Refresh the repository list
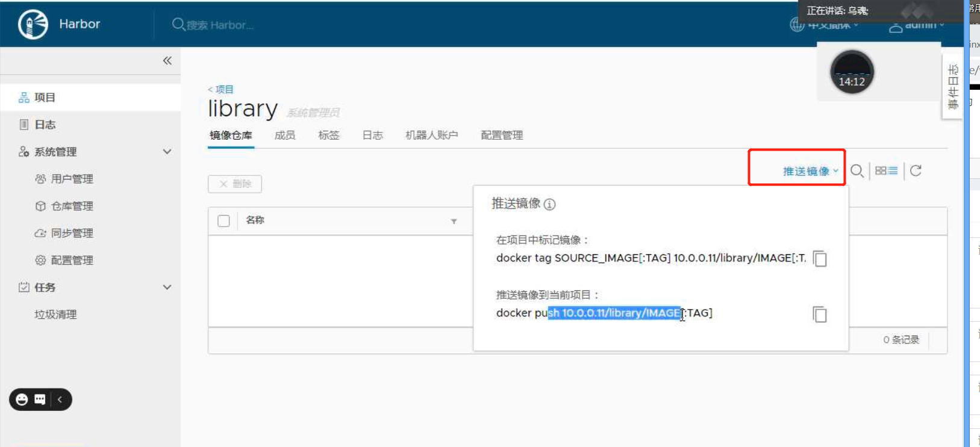 (x=916, y=171)
